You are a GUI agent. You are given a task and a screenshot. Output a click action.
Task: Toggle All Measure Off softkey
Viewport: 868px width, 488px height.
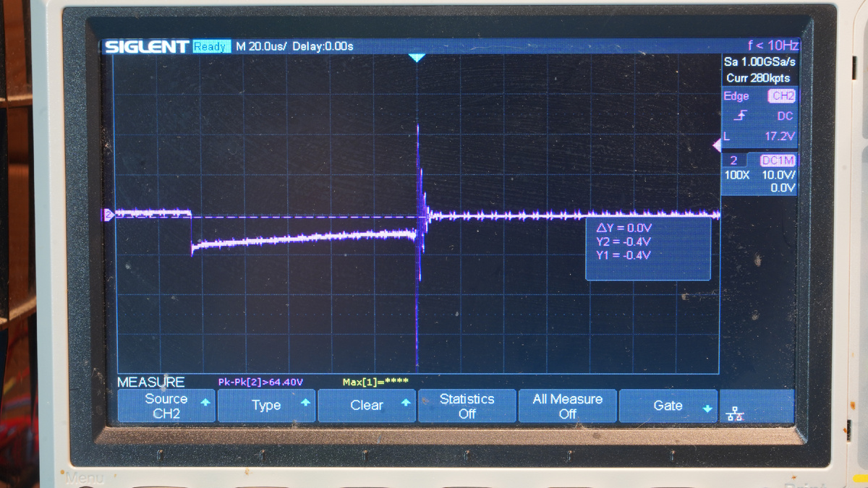(x=567, y=406)
